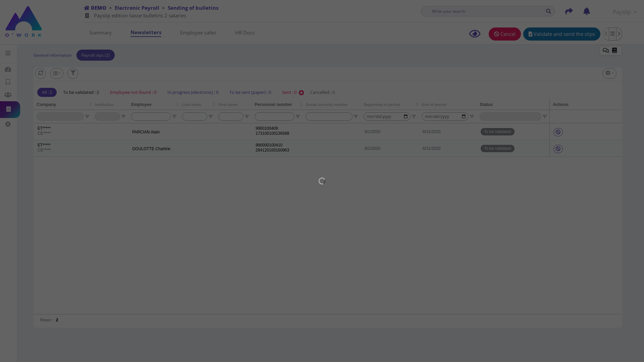Open the comments chat icon
The width and height of the screenshot is (644, 362).
click(x=606, y=51)
